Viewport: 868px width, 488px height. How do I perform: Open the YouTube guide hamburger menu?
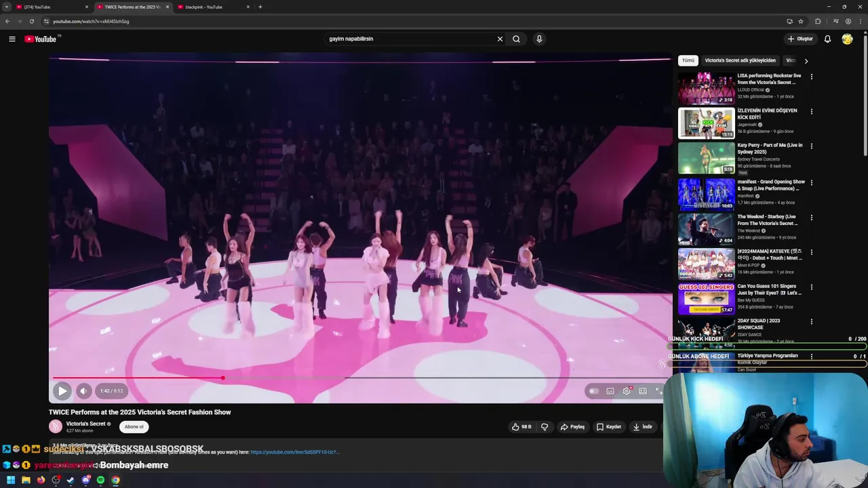pyautogui.click(x=12, y=39)
